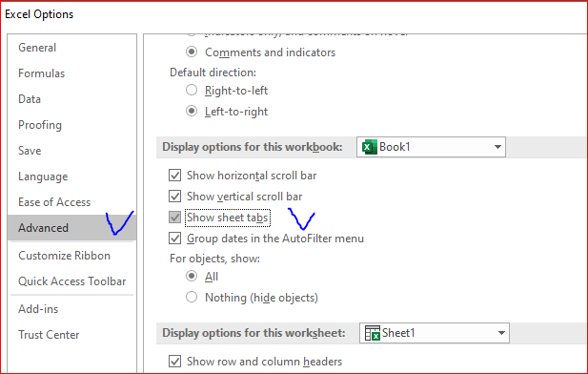588x374 pixels.
Task: Select the Advanced category
Action: (x=71, y=228)
